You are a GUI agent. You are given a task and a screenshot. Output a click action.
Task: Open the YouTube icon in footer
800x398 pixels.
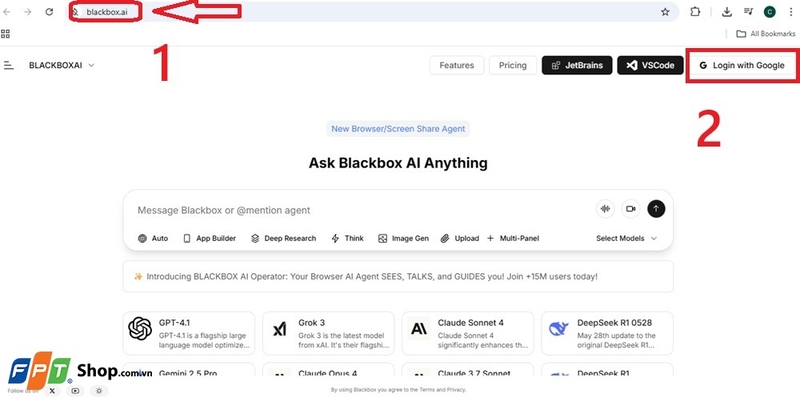[x=76, y=391]
